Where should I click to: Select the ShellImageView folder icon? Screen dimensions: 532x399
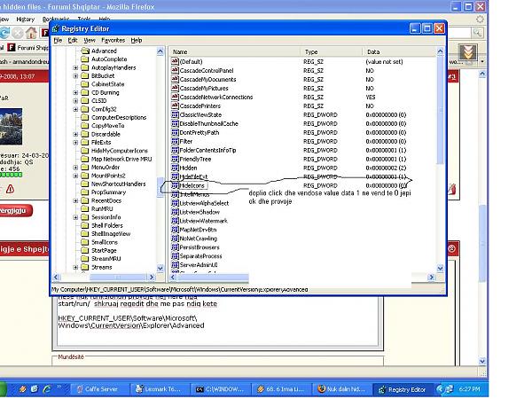point(85,234)
